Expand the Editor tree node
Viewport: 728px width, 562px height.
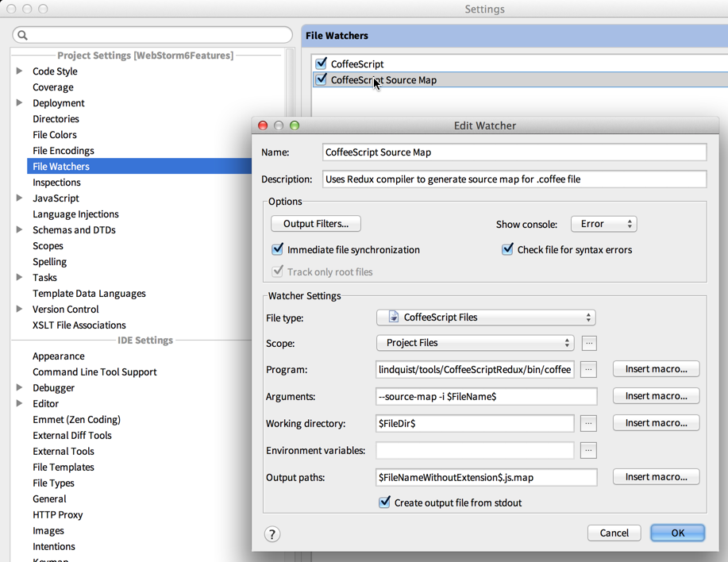pos(19,403)
